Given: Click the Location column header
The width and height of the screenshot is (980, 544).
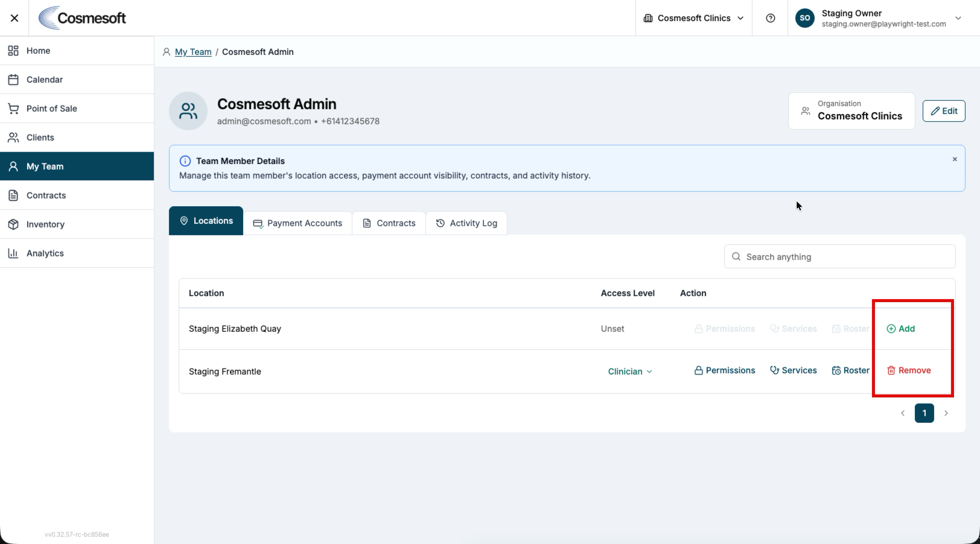Looking at the screenshot, I should (206, 293).
